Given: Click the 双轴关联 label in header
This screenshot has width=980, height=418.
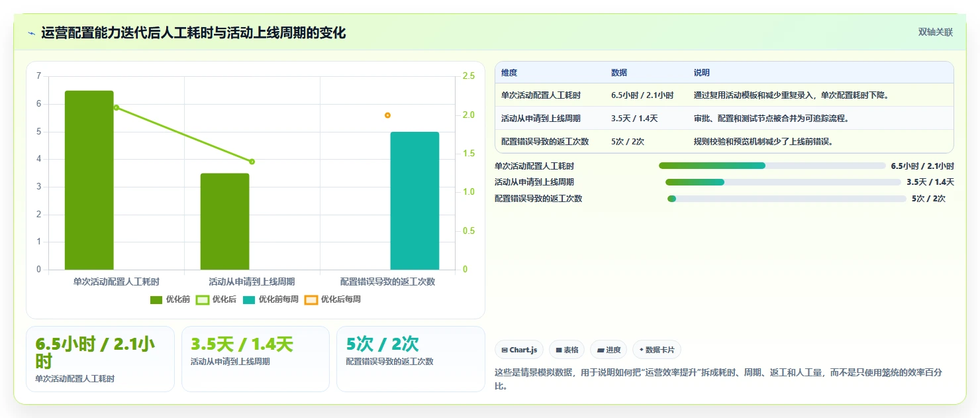Looking at the screenshot, I should point(935,32).
